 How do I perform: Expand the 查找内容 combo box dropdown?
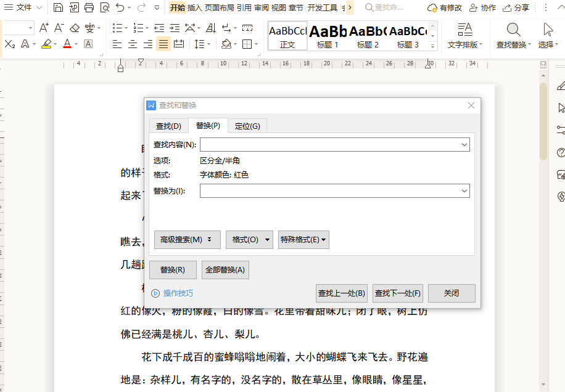[x=464, y=145]
